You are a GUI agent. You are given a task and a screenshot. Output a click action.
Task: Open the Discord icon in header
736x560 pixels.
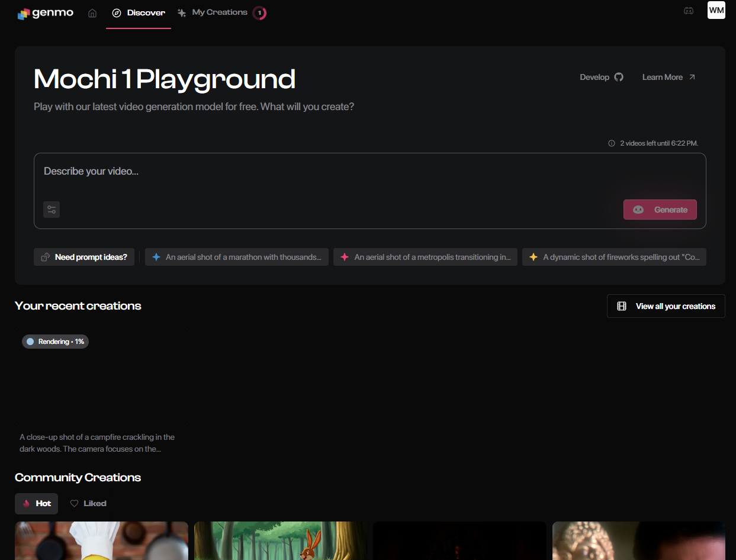click(688, 11)
